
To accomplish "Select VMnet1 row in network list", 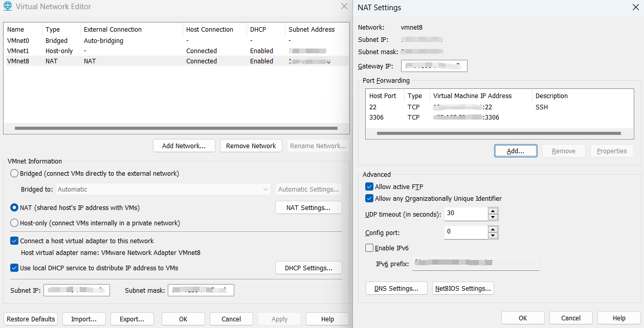I will click(176, 51).
